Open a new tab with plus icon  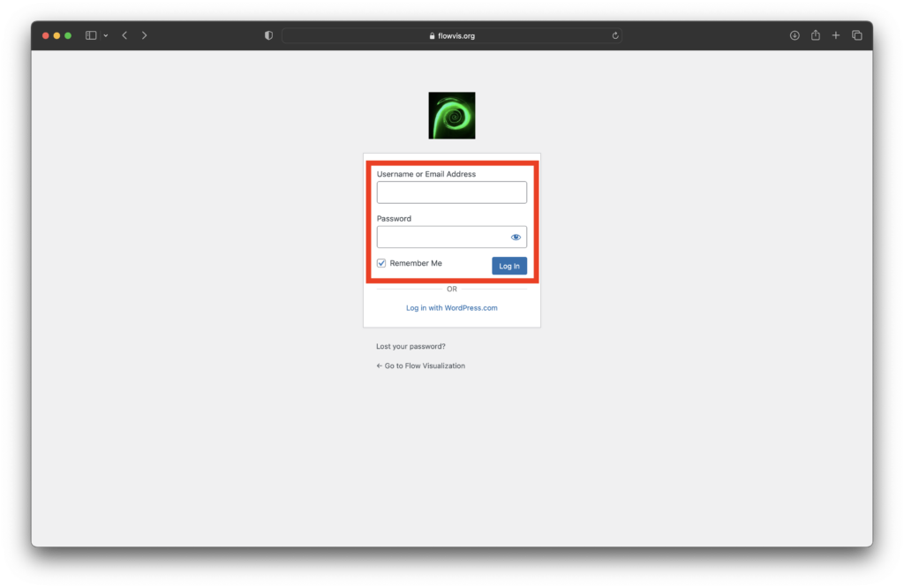click(x=836, y=35)
